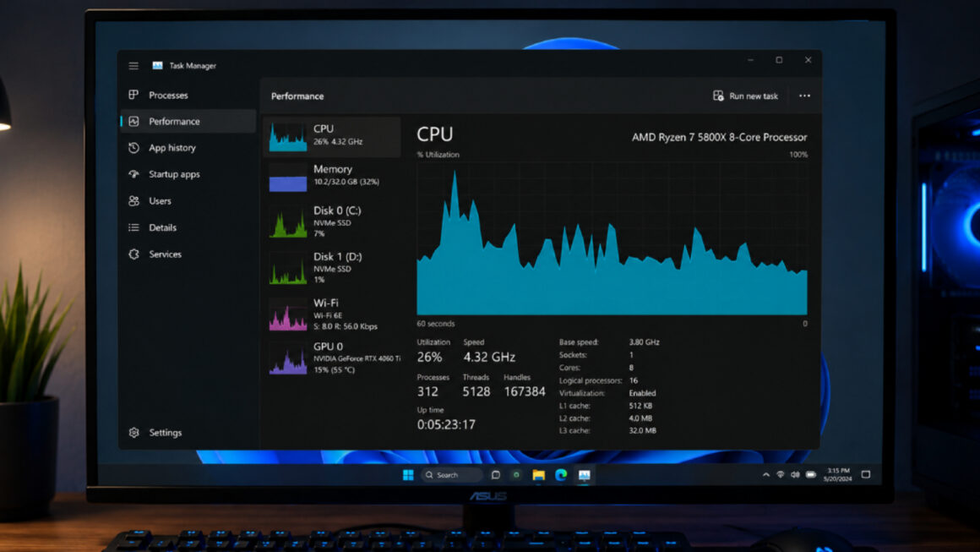Click the 167384 handles value
The height and width of the screenshot is (552, 980).
[525, 392]
